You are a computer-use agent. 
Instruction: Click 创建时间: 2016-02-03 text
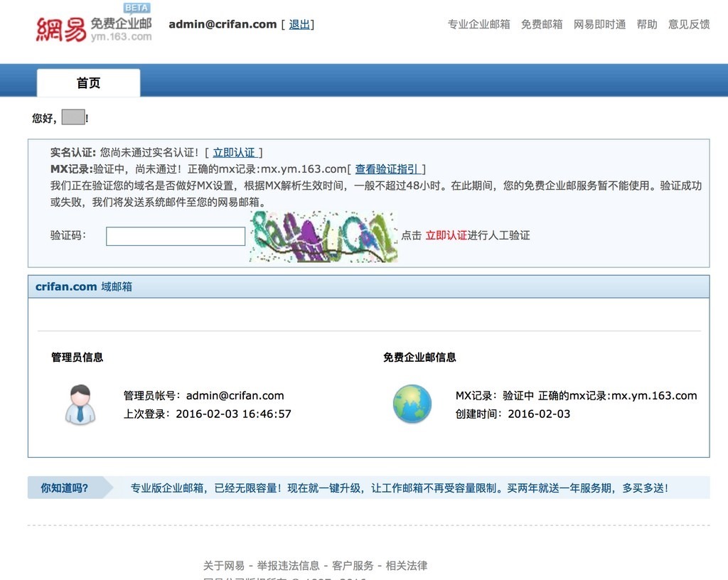(x=513, y=414)
